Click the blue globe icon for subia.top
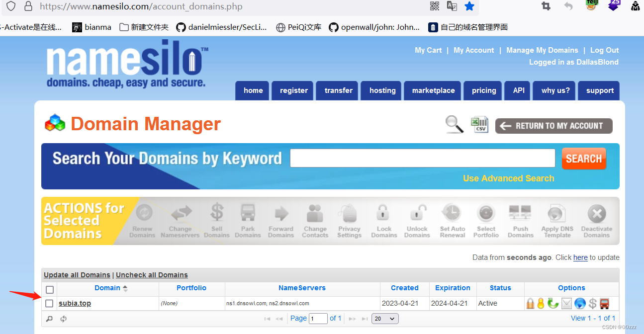This screenshot has height=334, width=644. tap(580, 303)
